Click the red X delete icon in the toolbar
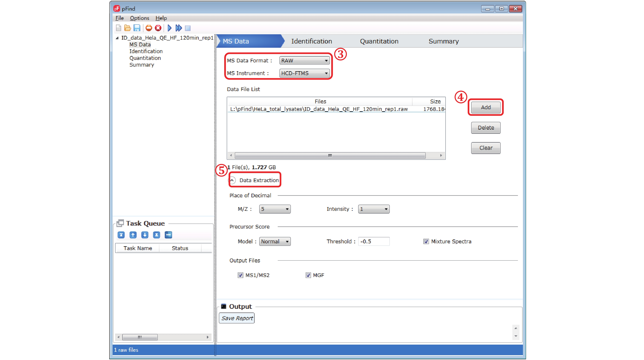 click(x=158, y=28)
